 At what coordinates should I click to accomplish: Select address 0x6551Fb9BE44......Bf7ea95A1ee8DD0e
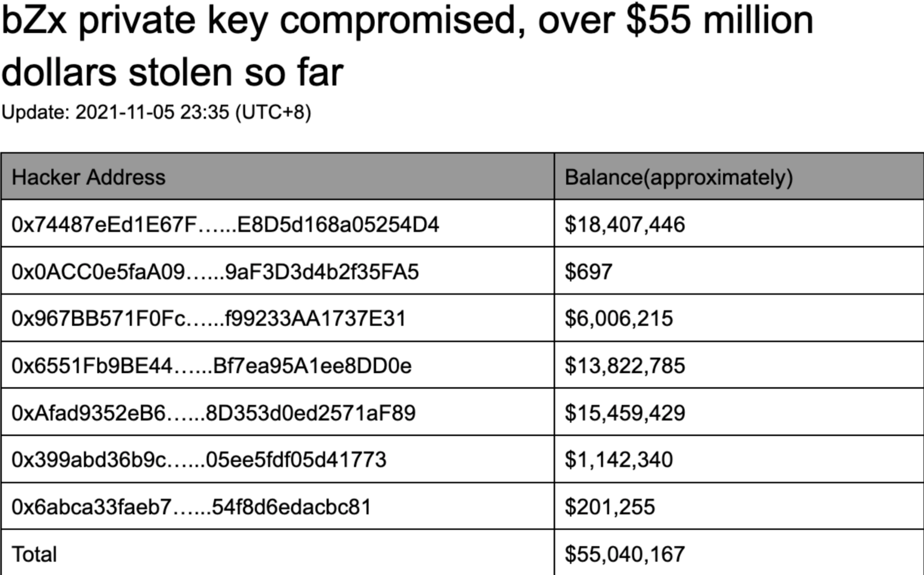[212, 366]
